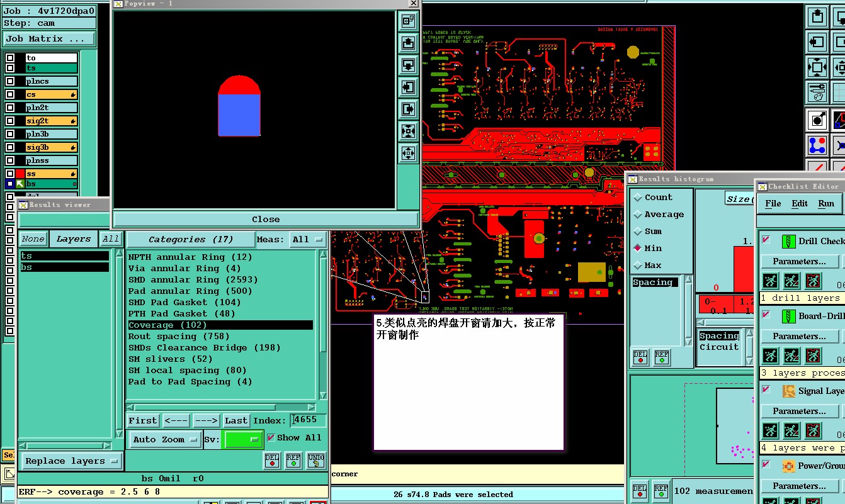The image size is (845, 504).
Task: Open File menu in Checklist Editor
Action: click(x=773, y=203)
